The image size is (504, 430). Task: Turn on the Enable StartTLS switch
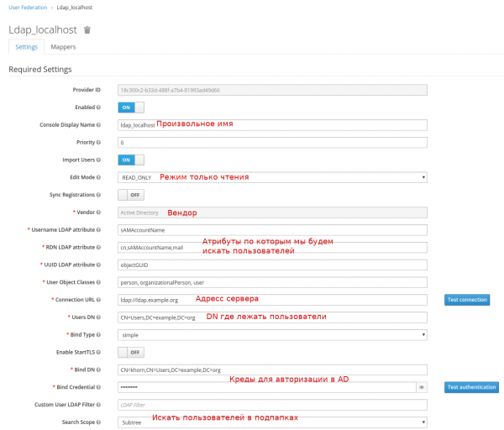[131, 352]
